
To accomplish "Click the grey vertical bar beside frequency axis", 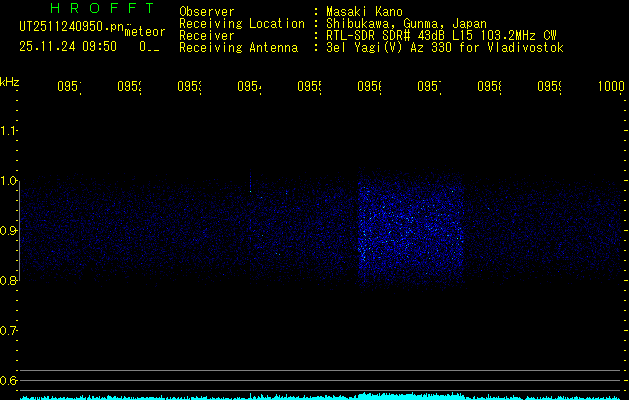I will point(20,231).
